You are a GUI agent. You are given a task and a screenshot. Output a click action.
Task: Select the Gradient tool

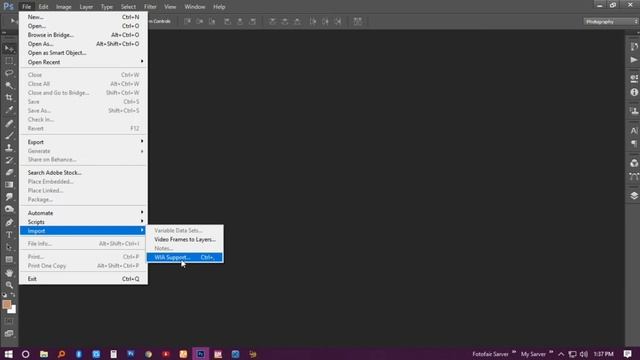pos(9,184)
